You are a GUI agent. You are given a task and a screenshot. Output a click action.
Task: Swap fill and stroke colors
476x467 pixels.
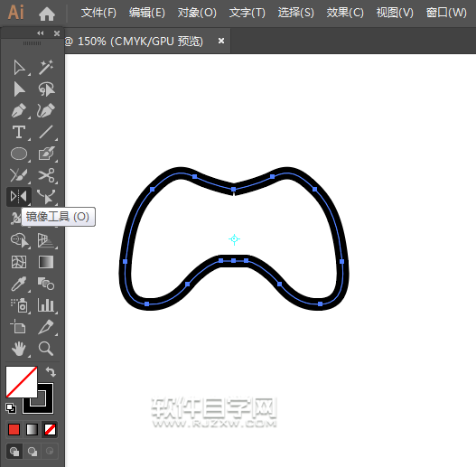coord(51,371)
